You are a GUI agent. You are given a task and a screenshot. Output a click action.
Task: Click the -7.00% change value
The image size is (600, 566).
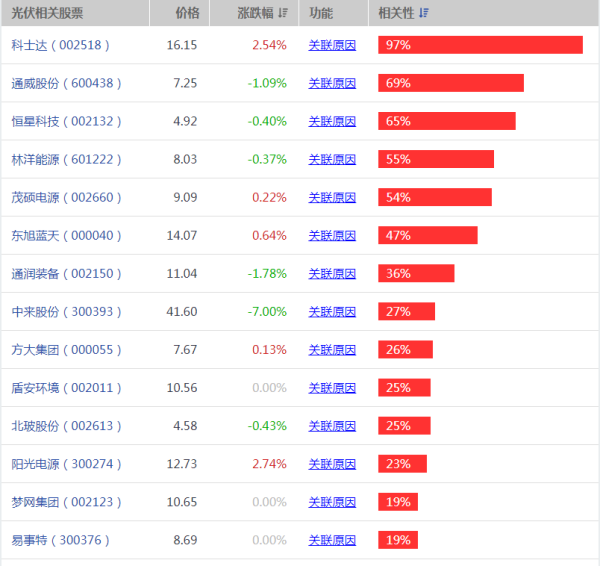267,312
